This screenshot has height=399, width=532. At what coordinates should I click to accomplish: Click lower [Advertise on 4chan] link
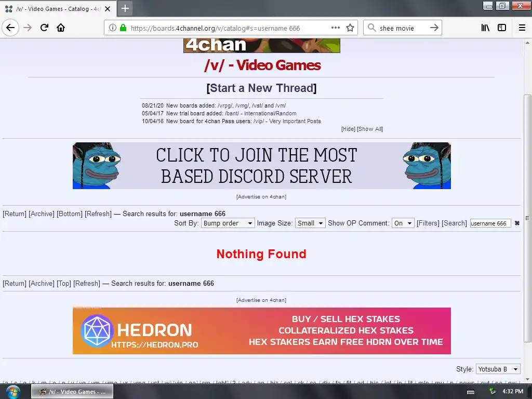261,300
